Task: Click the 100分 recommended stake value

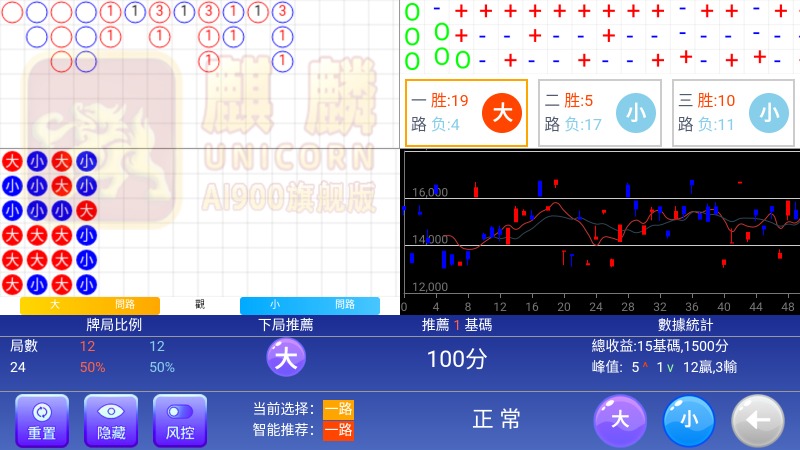Action: 457,359
